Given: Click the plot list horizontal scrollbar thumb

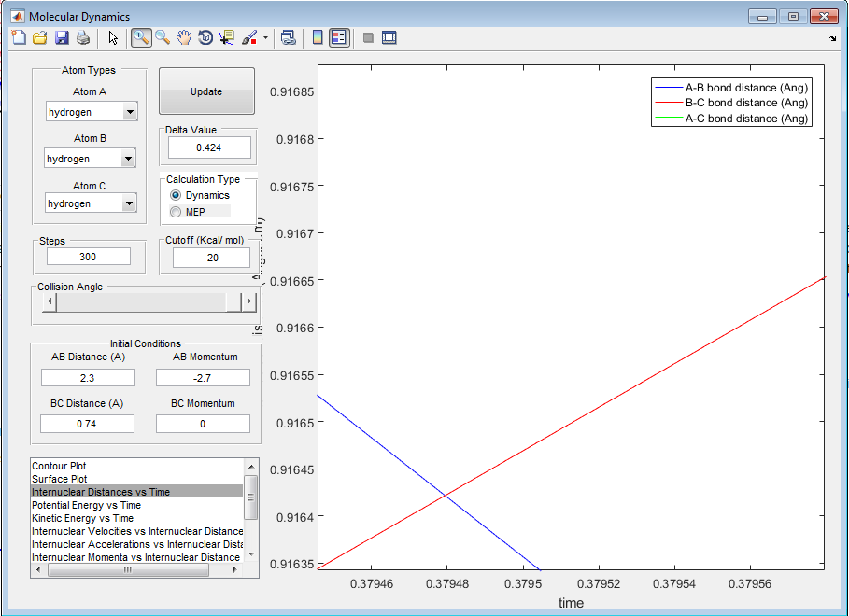Looking at the screenshot, I should (128, 569).
